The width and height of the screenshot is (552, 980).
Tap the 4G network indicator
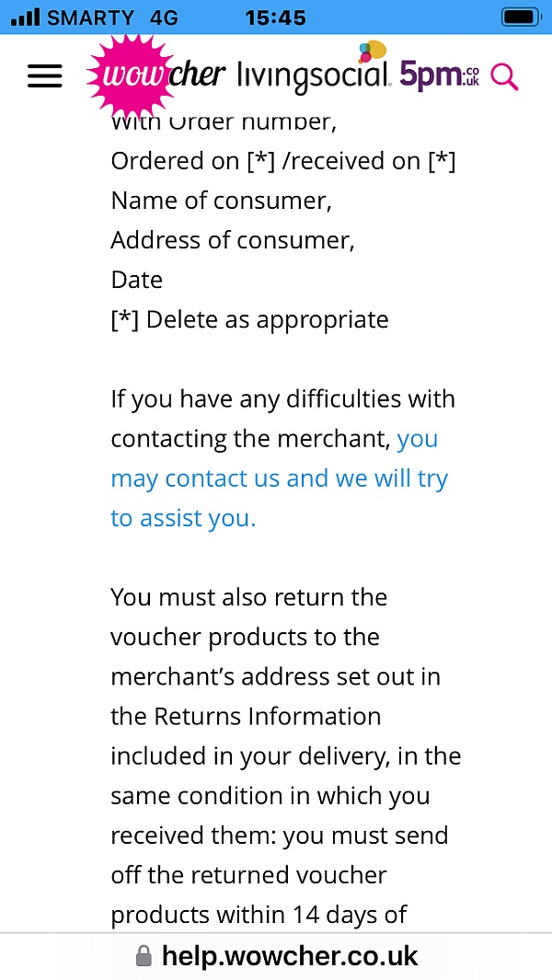(x=164, y=17)
